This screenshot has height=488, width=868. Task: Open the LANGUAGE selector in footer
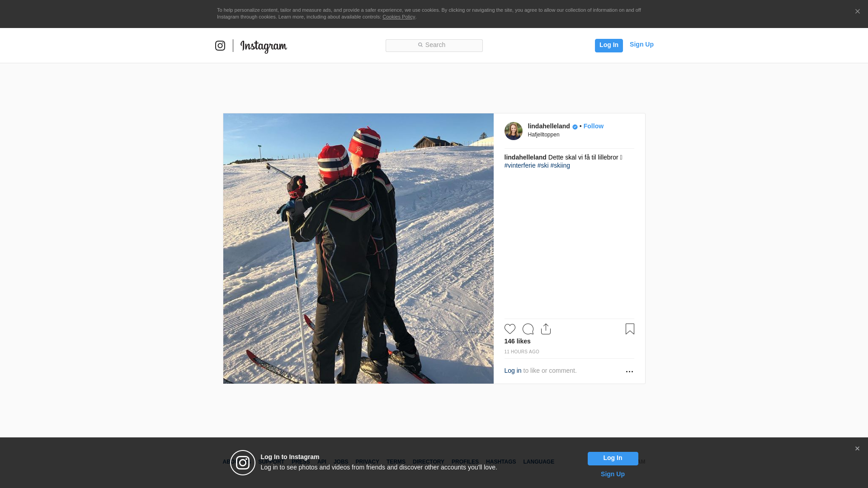pyautogui.click(x=538, y=462)
